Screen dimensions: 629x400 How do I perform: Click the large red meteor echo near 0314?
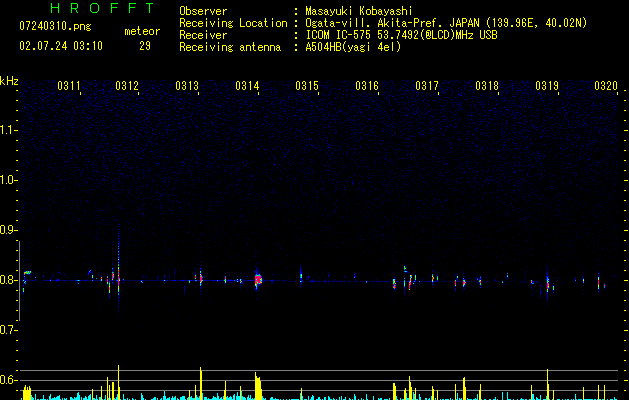click(x=258, y=279)
